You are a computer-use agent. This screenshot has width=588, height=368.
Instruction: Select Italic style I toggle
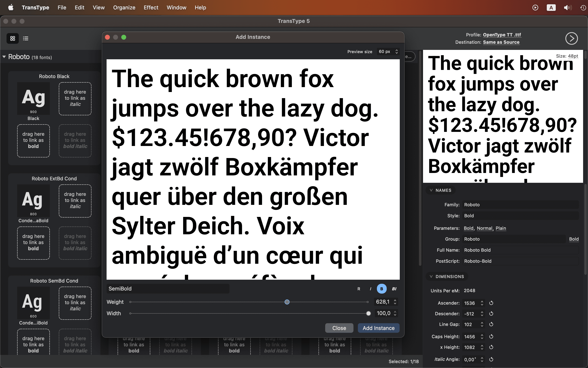(x=370, y=289)
